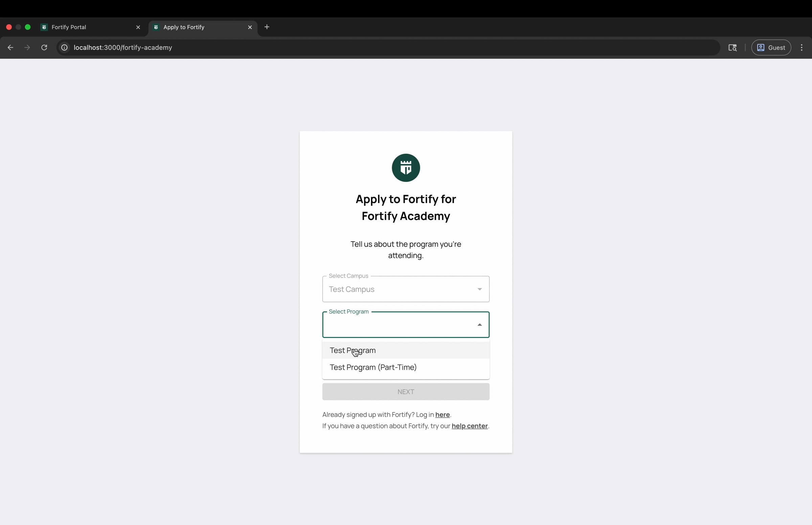The width and height of the screenshot is (812, 525).
Task: Select Test Program from the dropdown list
Action: 352,350
